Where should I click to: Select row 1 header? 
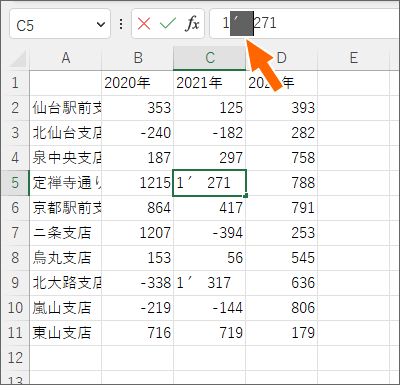[x=15, y=83]
